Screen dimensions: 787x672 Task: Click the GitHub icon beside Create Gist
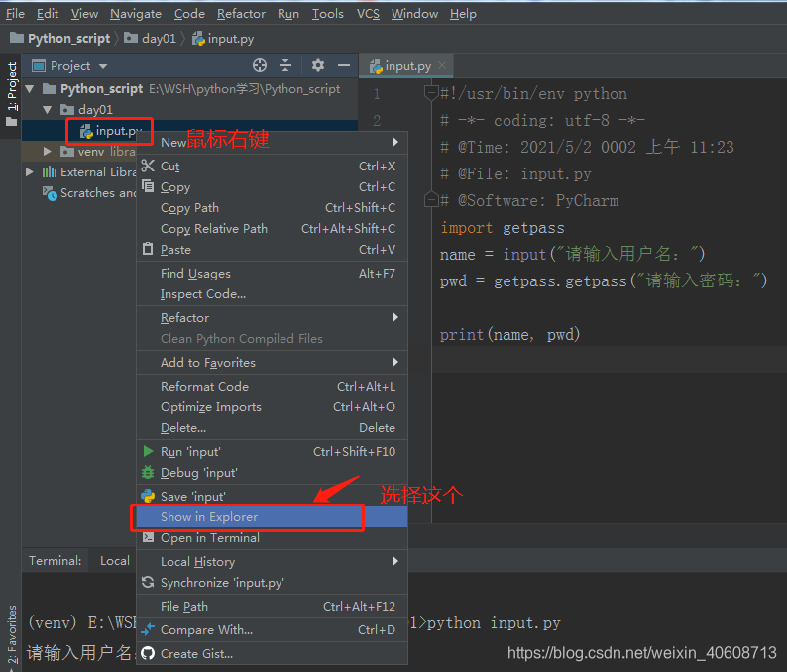[148, 653]
